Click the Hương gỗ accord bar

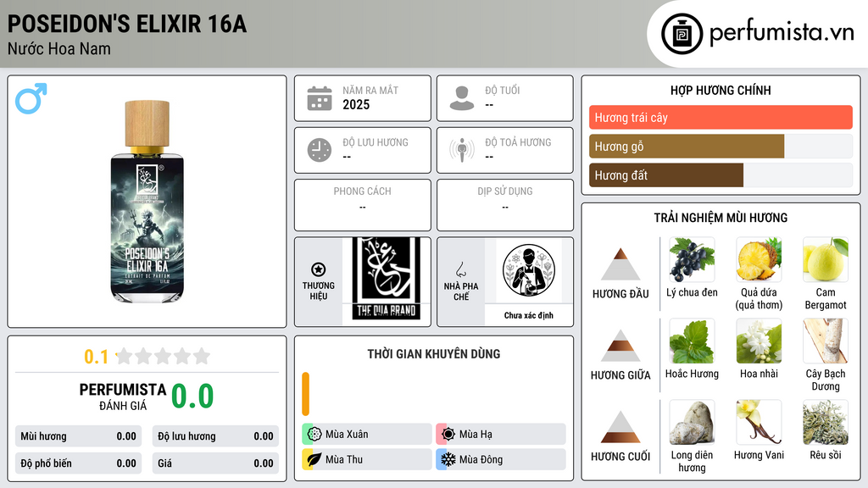click(x=721, y=146)
